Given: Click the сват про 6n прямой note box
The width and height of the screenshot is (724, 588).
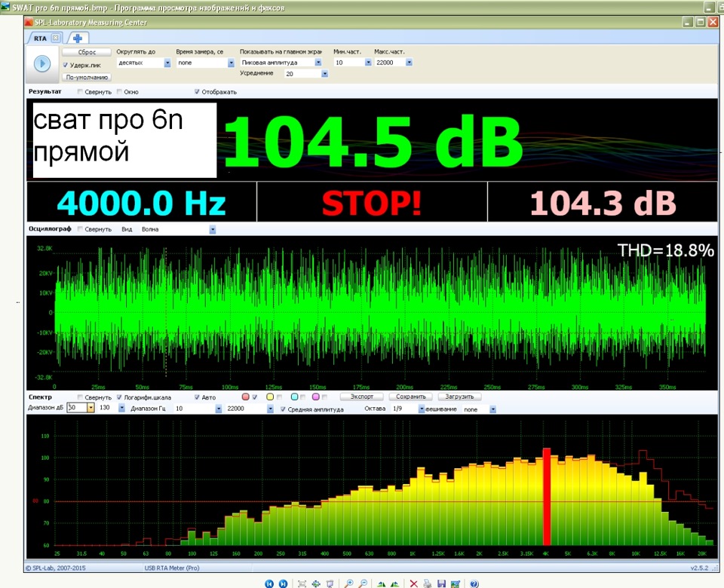Looking at the screenshot, I should [x=124, y=140].
